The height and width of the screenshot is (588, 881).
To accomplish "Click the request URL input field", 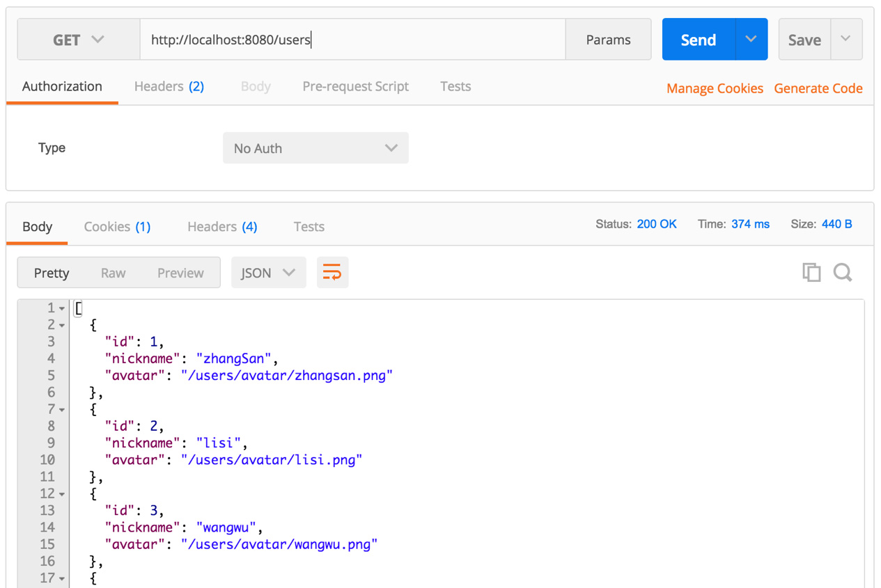I will [352, 40].
